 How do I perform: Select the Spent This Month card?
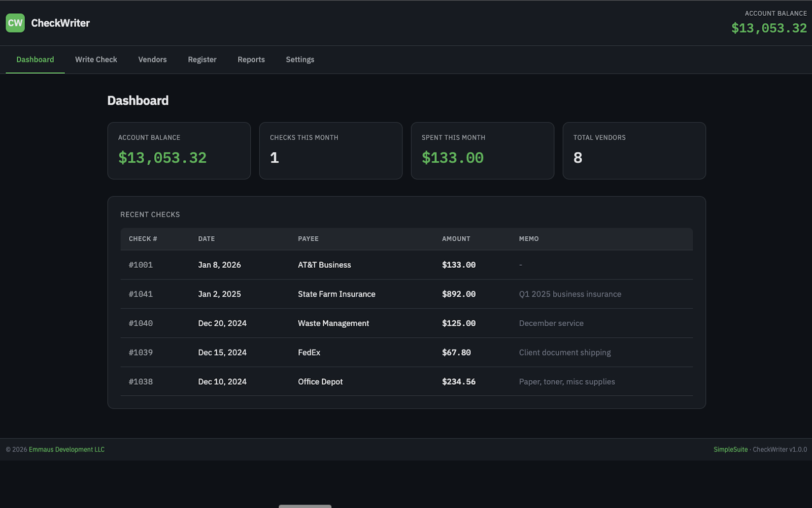482,150
